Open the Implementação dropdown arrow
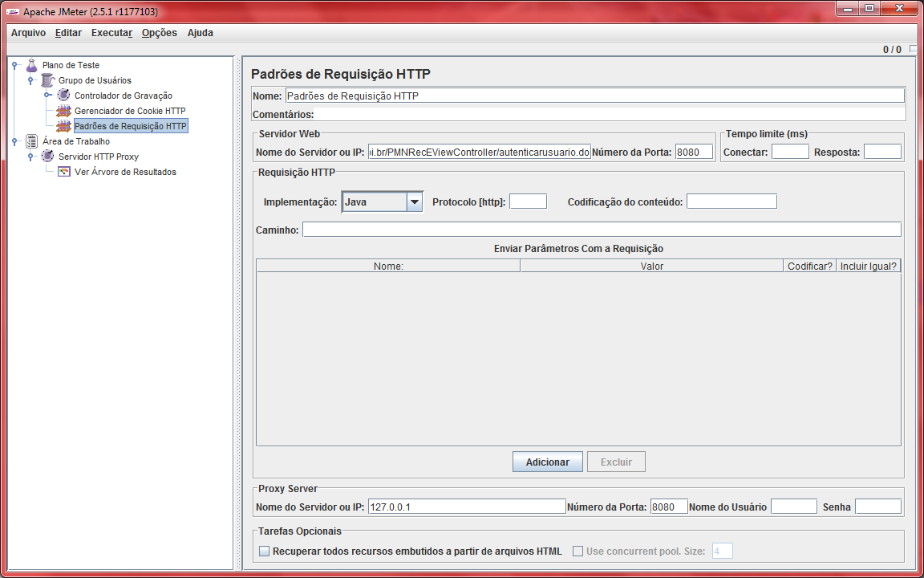Image resolution: width=924 pixels, height=578 pixels. (x=414, y=201)
